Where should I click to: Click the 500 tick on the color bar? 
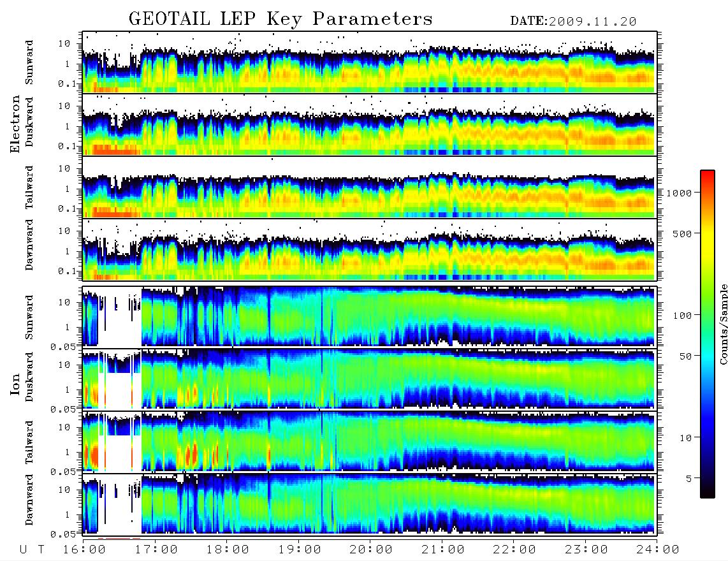(682, 233)
